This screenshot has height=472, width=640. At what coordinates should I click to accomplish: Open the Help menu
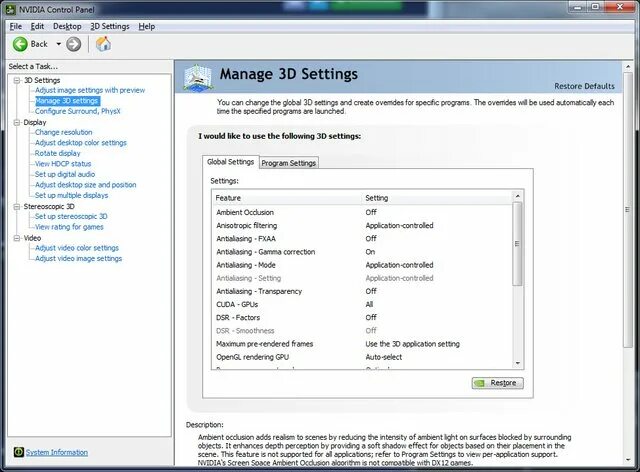pyautogui.click(x=147, y=26)
